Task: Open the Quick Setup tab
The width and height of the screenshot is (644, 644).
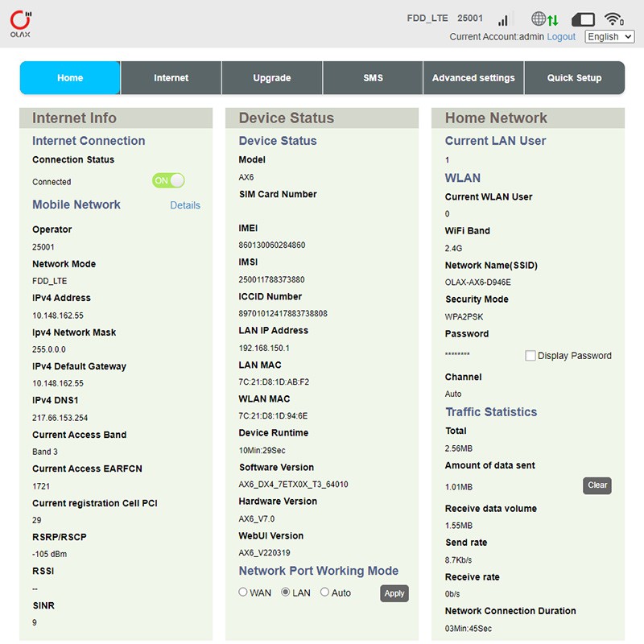Action: point(574,78)
